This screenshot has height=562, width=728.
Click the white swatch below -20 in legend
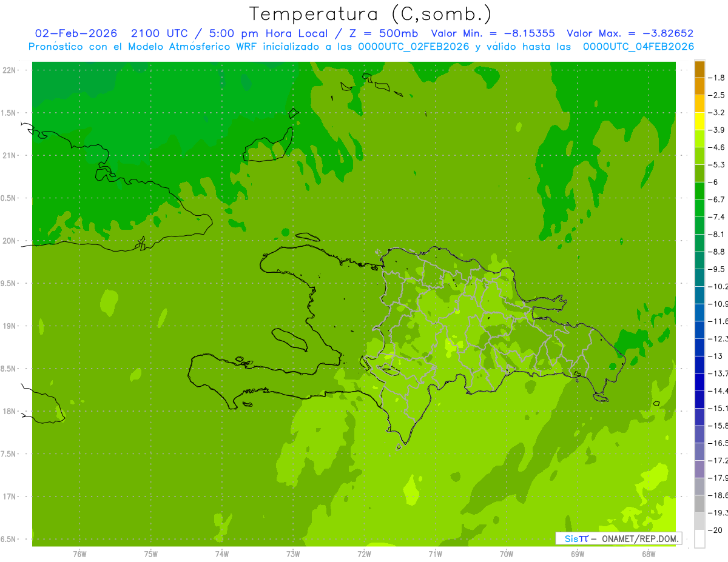699,539
